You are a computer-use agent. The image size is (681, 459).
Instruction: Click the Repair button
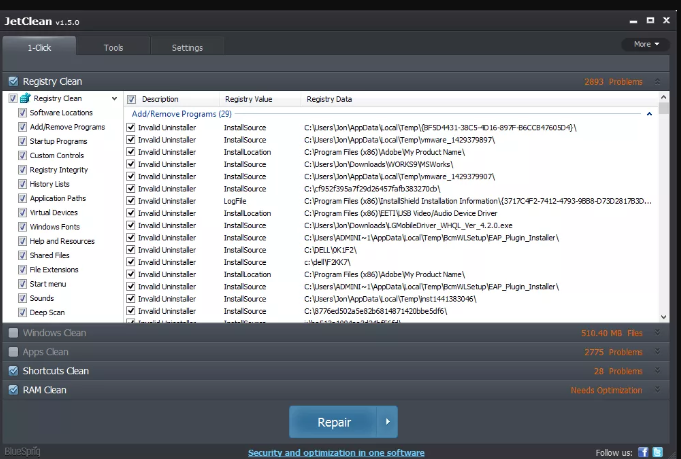coord(333,422)
